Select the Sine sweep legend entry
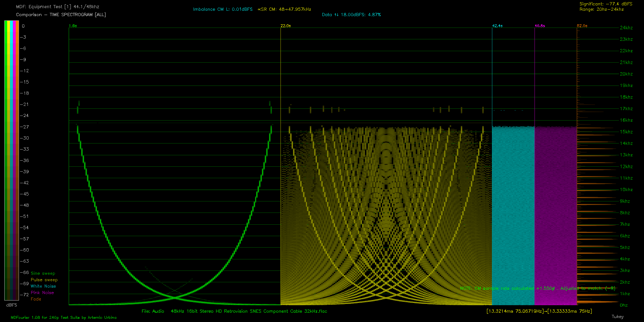Viewport: 644px width, 322px height. point(43,273)
